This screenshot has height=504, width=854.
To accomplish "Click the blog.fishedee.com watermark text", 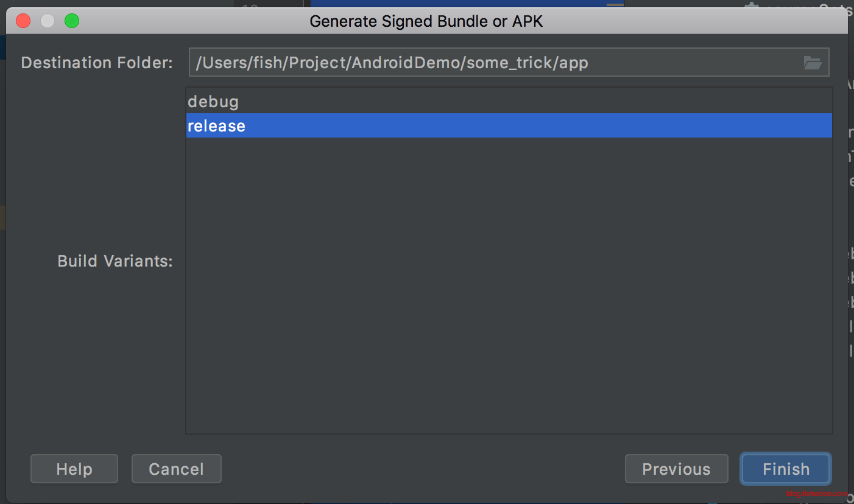I will point(816,494).
